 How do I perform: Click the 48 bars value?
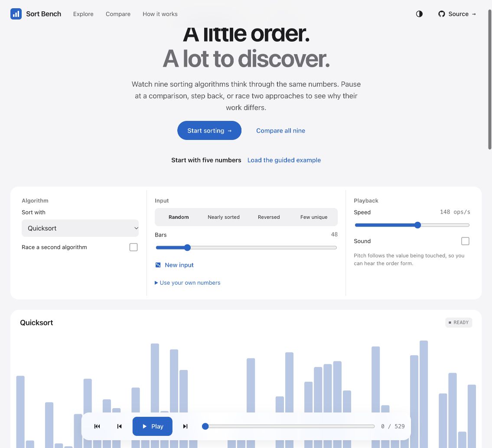pyautogui.click(x=334, y=234)
